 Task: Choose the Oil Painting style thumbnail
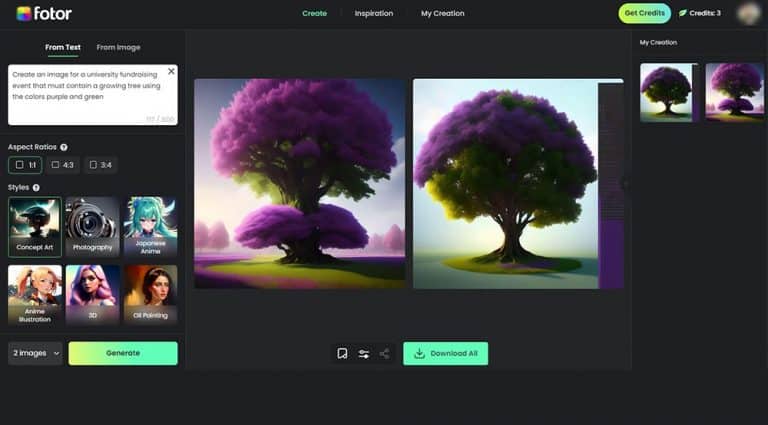pyautogui.click(x=150, y=292)
